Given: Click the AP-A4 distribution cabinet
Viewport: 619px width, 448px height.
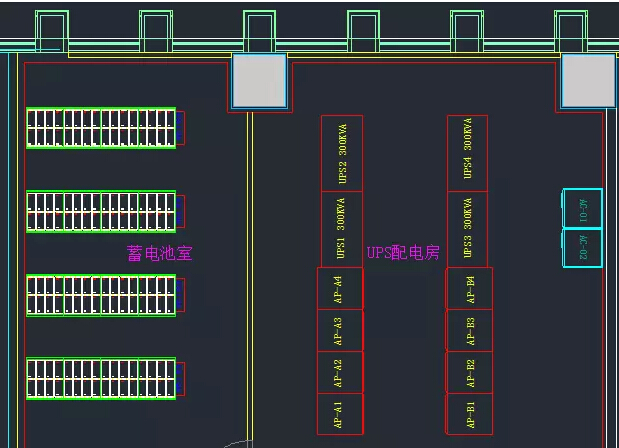Looking at the screenshot, I should click(340, 289).
